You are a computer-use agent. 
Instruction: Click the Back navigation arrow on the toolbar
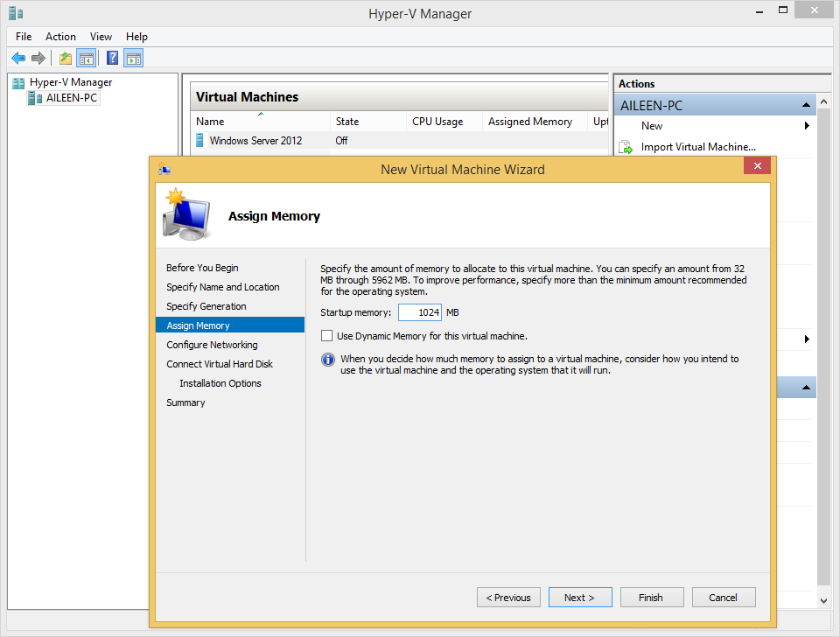coord(18,58)
